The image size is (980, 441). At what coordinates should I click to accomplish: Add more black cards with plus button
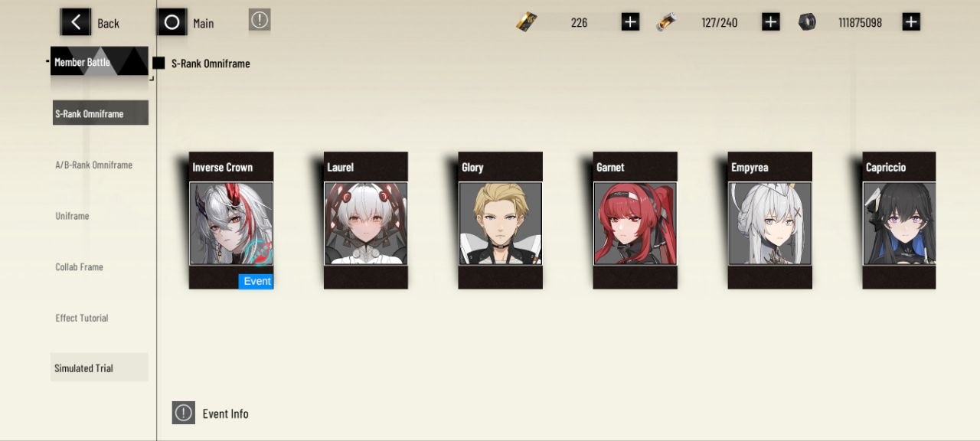[630, 22]
